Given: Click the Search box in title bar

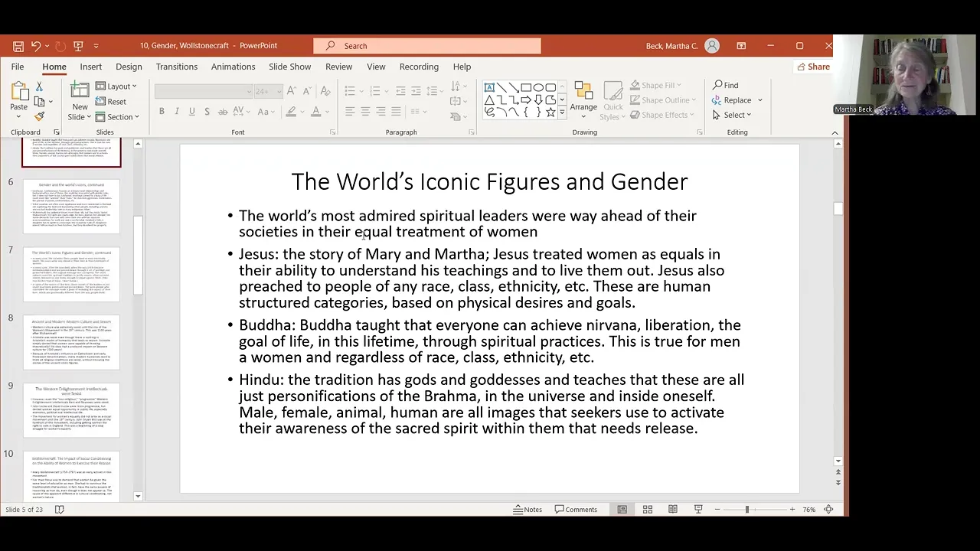Looking at the screenshot, I should tap(427, 46).
